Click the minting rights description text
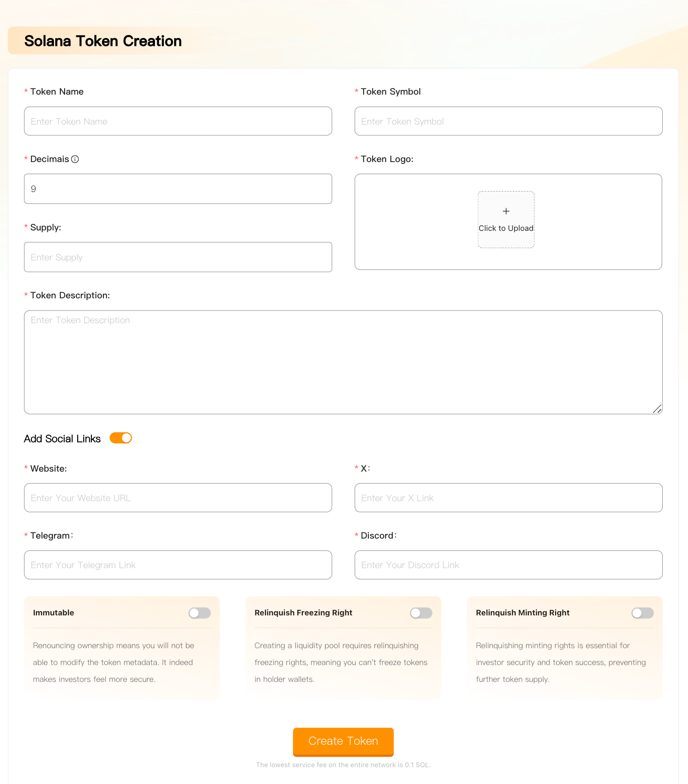Viewport: 688px width, 784px height. point(561,662)
